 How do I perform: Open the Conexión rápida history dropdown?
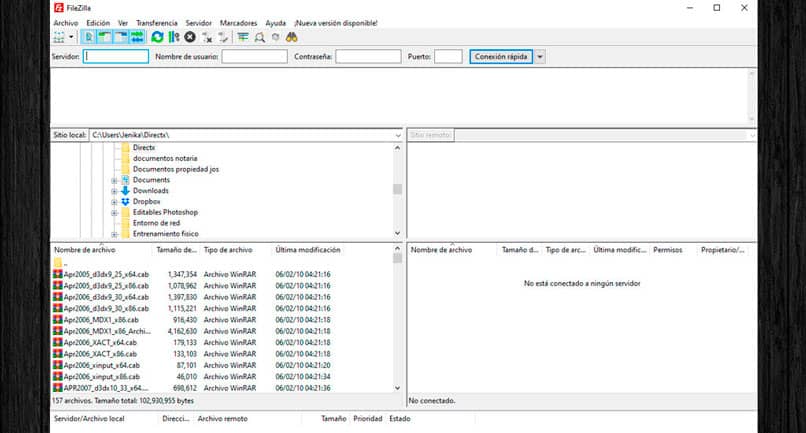coord(540,57)
